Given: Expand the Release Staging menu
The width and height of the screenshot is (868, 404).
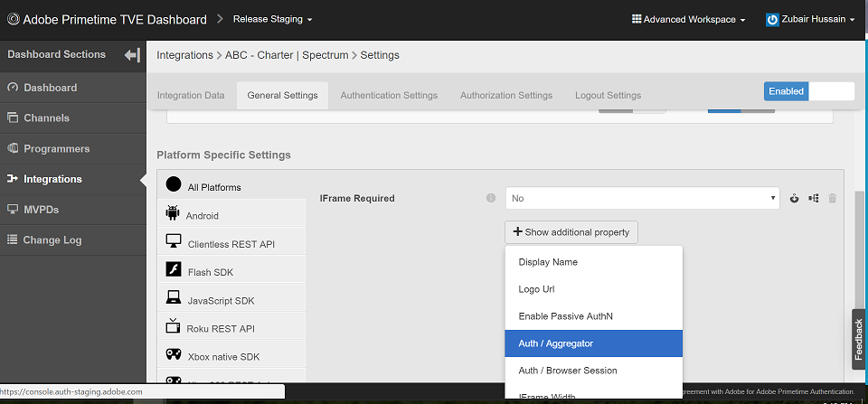Looking at the screenshot, I should pyautogui.click(x=272, y=19).
